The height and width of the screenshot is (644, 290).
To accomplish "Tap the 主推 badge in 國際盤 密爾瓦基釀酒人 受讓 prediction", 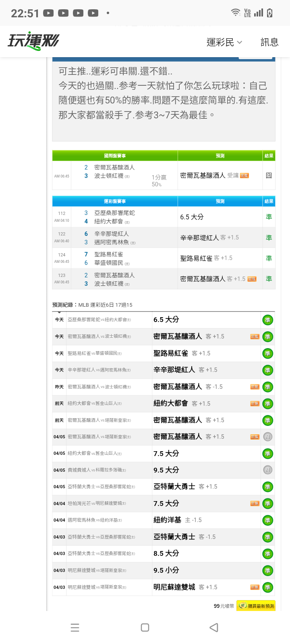I will (x=244, y=175).
